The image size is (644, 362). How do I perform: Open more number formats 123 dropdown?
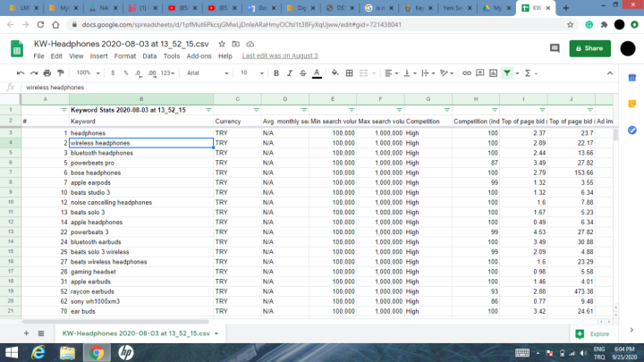coord(167,73)
